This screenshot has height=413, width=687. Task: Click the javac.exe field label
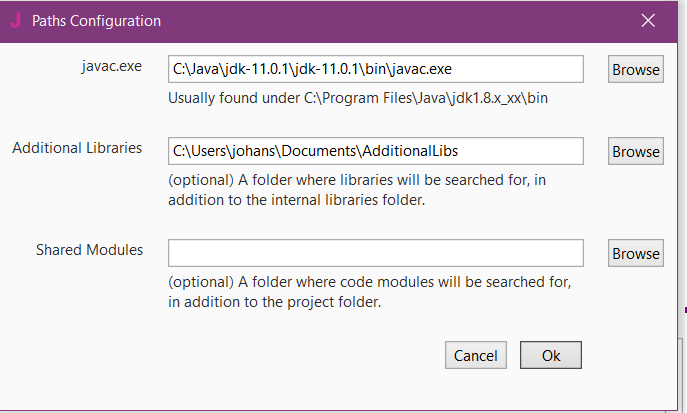point(111,67)
